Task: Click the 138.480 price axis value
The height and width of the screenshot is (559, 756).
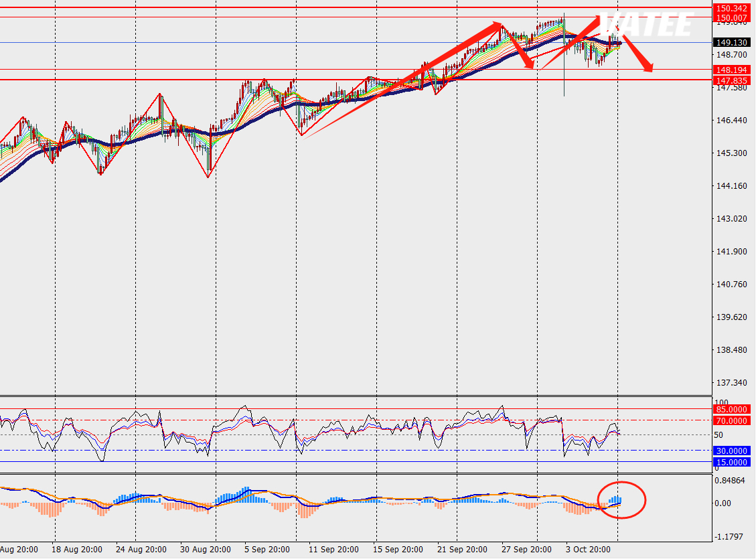Action: coord(732,350)
